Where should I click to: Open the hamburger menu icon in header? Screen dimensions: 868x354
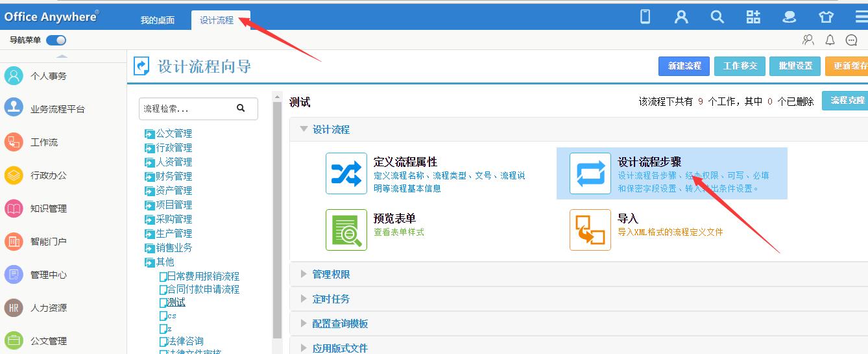click(861, 17)
